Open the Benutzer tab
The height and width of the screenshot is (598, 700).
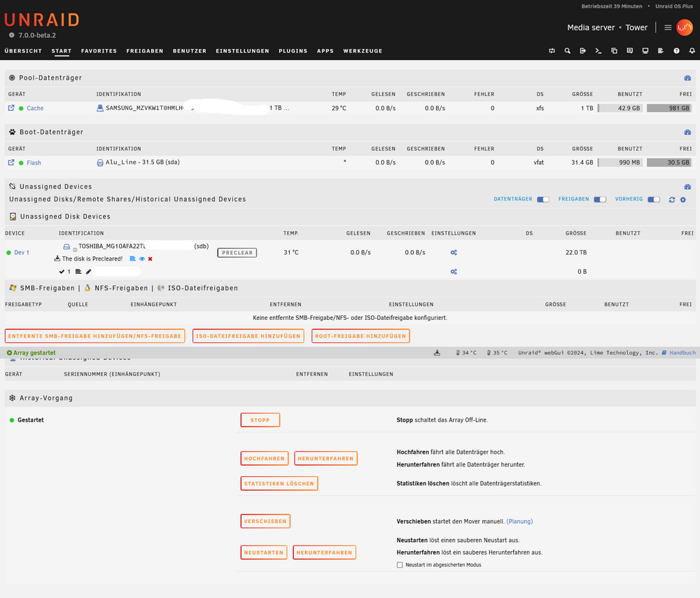click(190, 51)
